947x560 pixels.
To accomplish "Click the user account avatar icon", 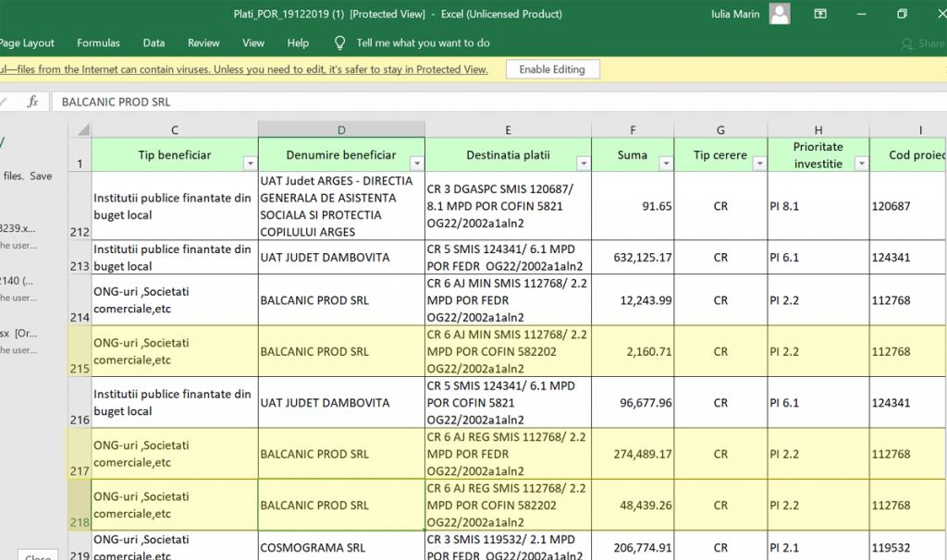I will [780, 13].
